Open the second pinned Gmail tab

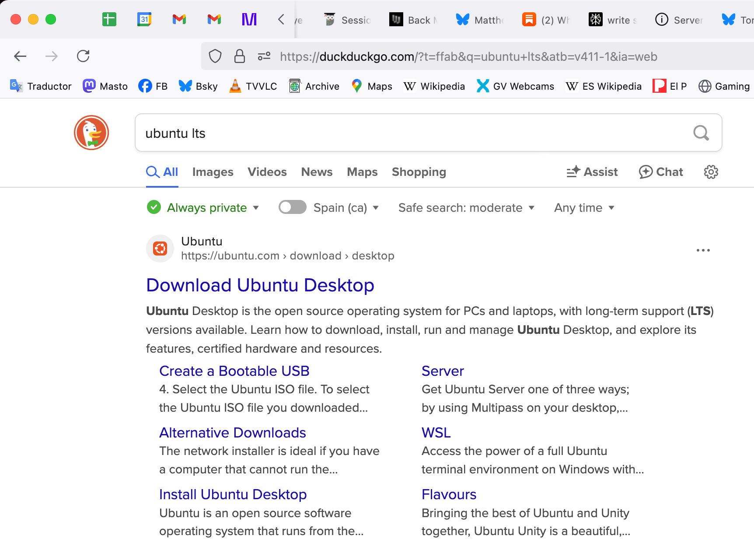214,19
